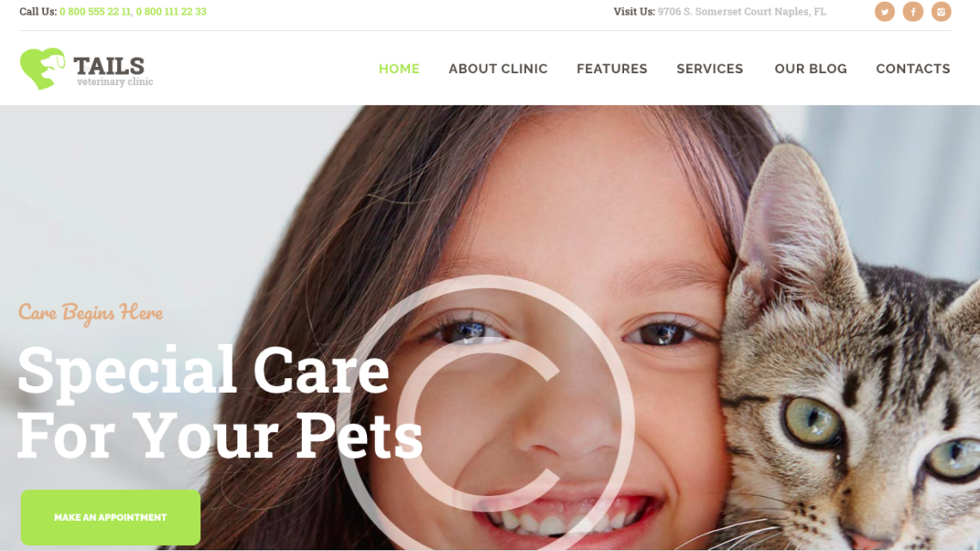Open the Twitter social icon
The image size is (980, 551).
click(885, 11)
